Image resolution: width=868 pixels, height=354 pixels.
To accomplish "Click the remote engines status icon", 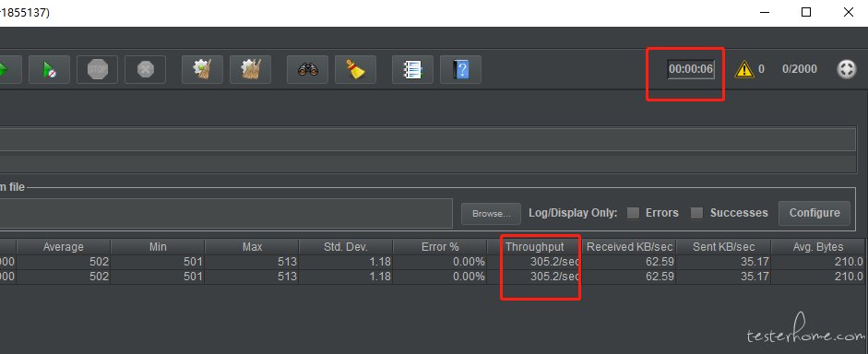I will tap(847, 69).
